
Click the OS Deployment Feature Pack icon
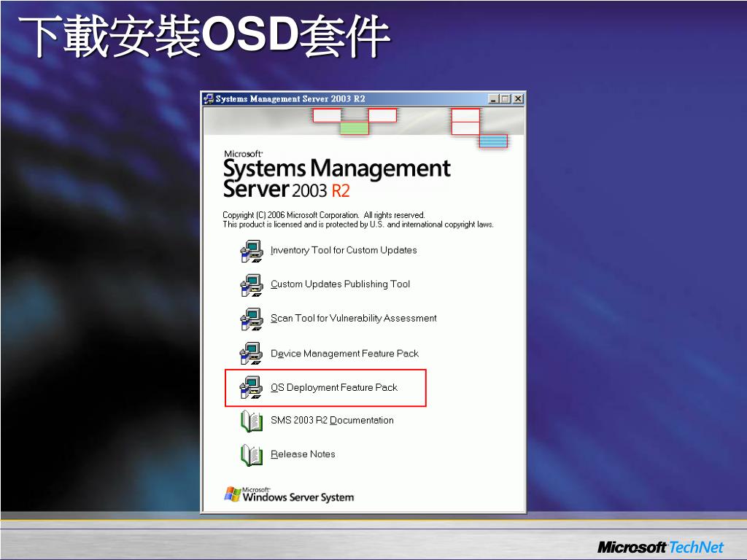[251, 387]
